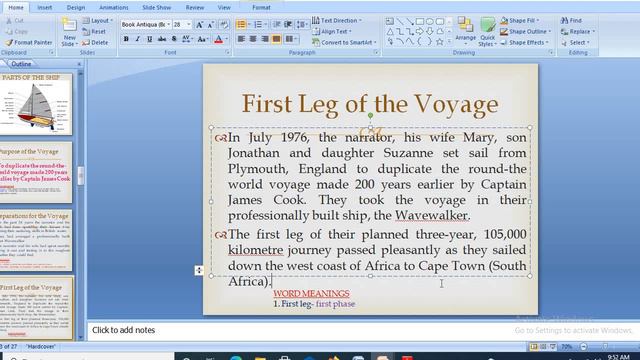This screenshot has height=360, width=640.
Task: Toggle bullet list formatting
Action: pos(241,25)
